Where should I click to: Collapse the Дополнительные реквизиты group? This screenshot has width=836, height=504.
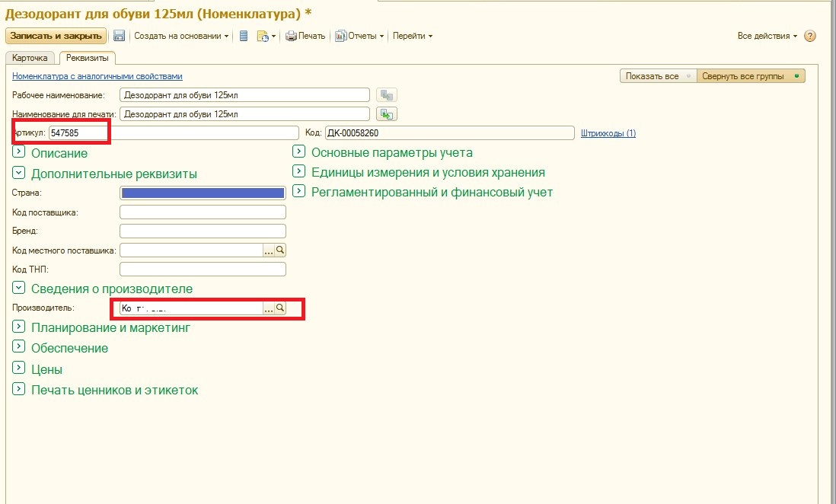coord(19,174)
